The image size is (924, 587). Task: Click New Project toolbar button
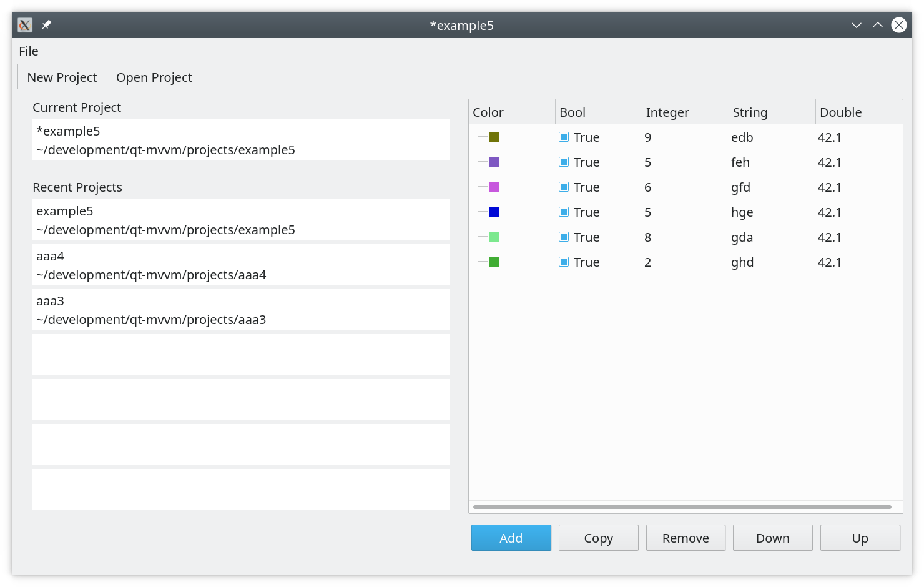(x=62, y=77)
